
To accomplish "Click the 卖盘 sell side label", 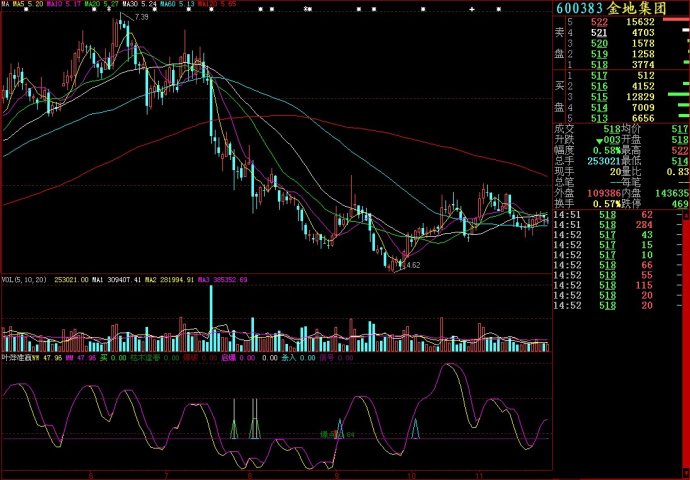I will [559, 43].
